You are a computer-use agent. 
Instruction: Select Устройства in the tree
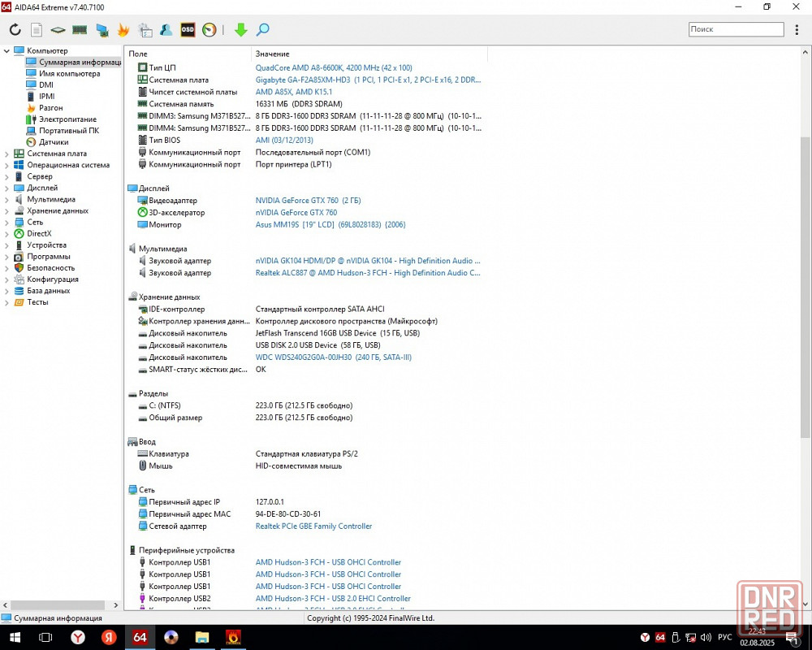[x=46, y=245]
